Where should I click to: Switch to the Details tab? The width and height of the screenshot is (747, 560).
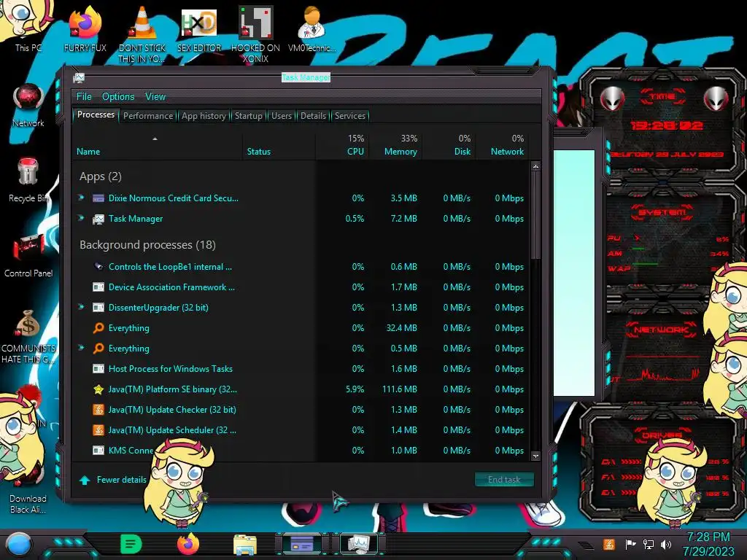point(314,116)
